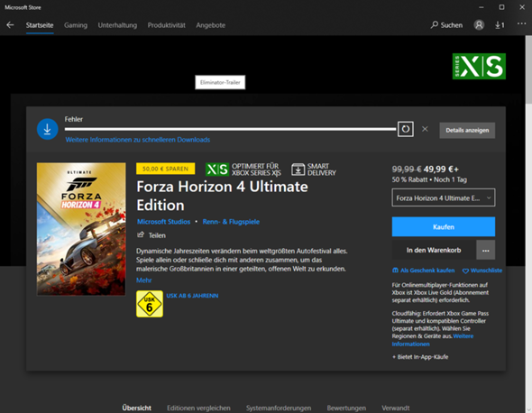
Task: Select the Bewertungen section tab
Action: [346, 408]
